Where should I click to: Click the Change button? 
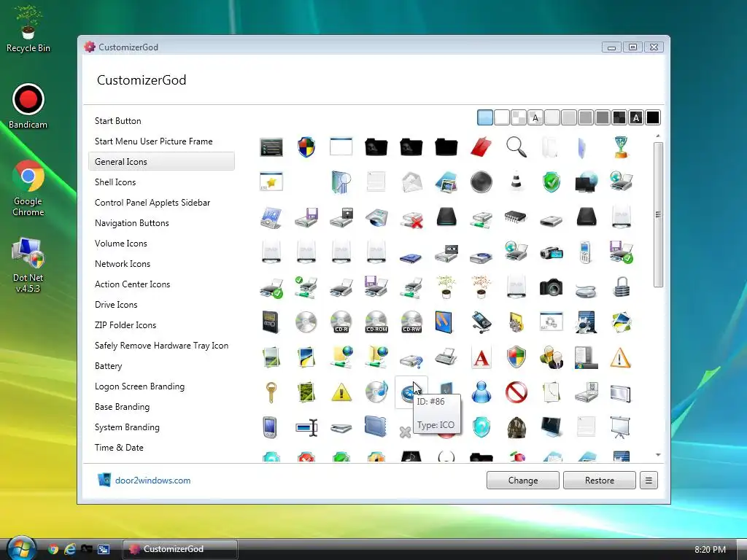click(522, 480)
